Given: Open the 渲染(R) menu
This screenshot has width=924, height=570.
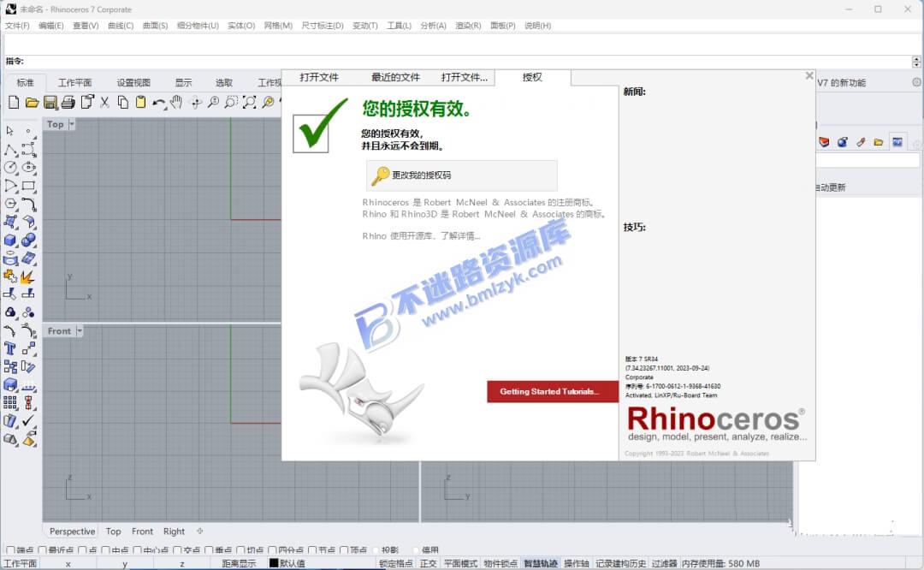Looking at the screenshot, I should tap(468, 26).
